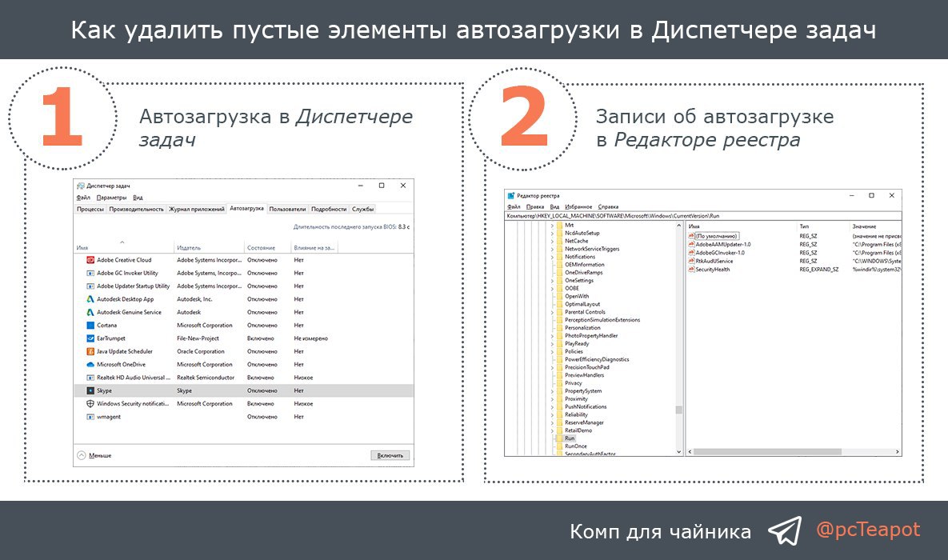
Task: Expand the Notifications registry key
Action: coord(552,257)
